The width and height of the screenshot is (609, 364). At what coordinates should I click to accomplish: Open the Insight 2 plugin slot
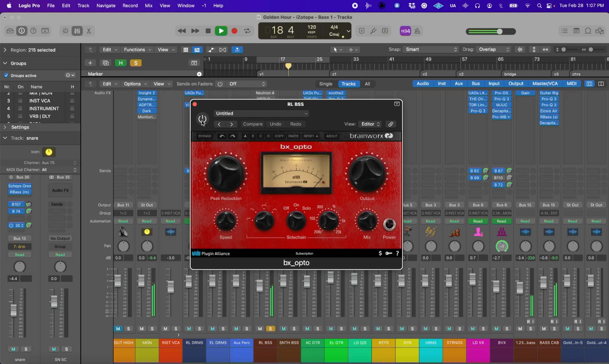pyautogui.click(x=147, y=93)
